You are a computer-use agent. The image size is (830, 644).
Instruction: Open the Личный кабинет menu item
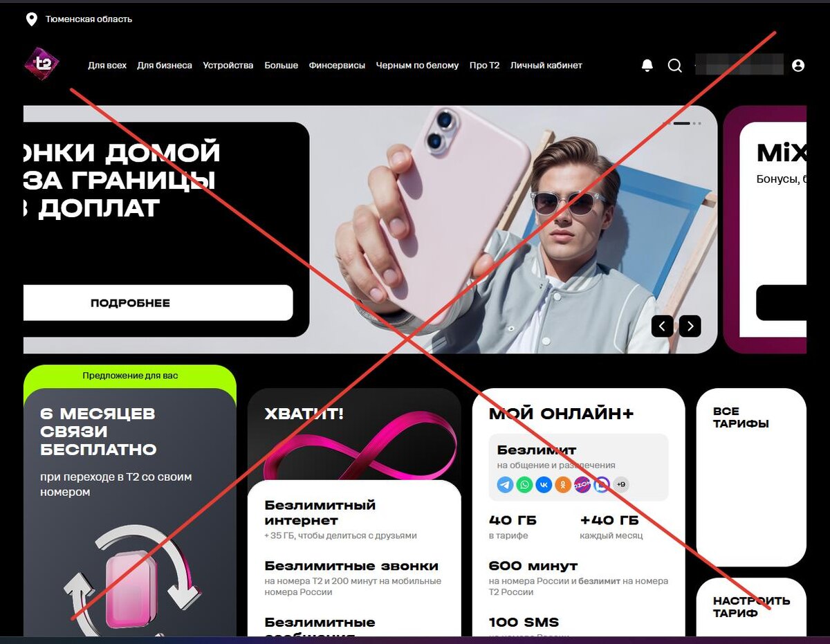[546, 65]
